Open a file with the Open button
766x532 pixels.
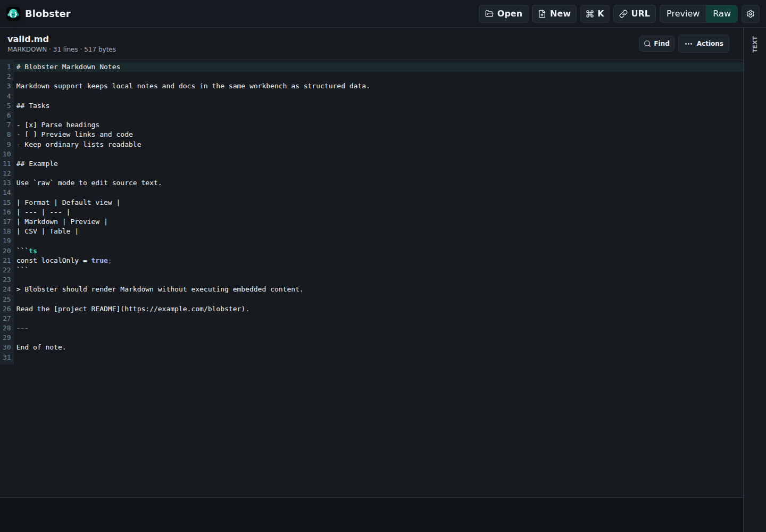(503, 14)
